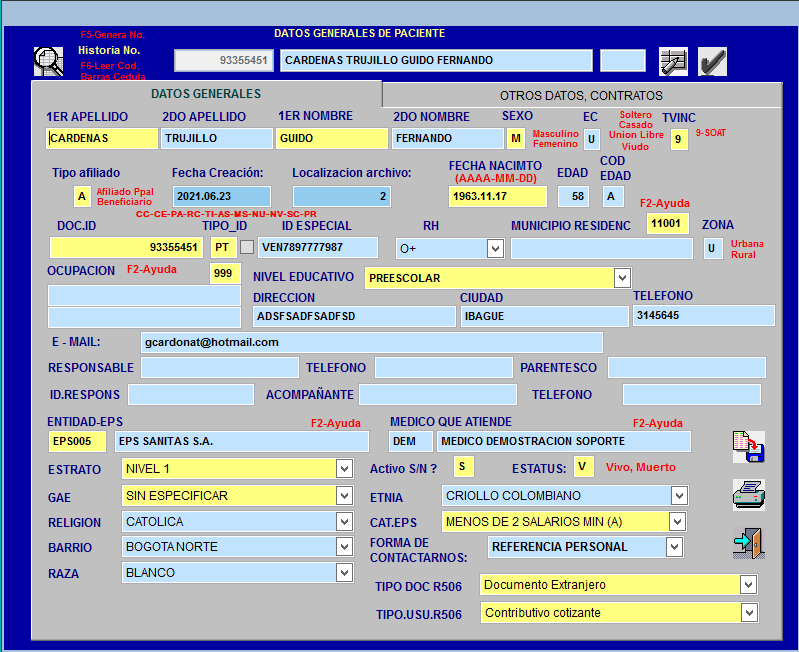Image resolution: width=799 pixels, height=652 pixels.
Task: Click the RESPONSABLE name field
Action: [220, 368]
